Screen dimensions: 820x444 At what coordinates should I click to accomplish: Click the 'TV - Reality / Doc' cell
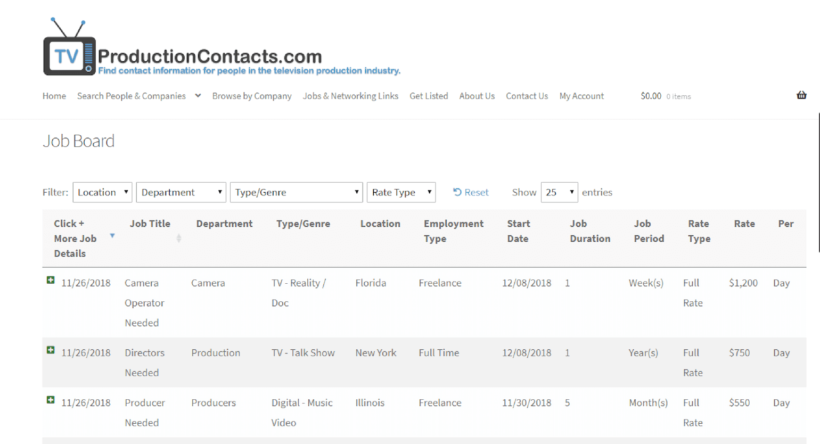pos(299,293)
